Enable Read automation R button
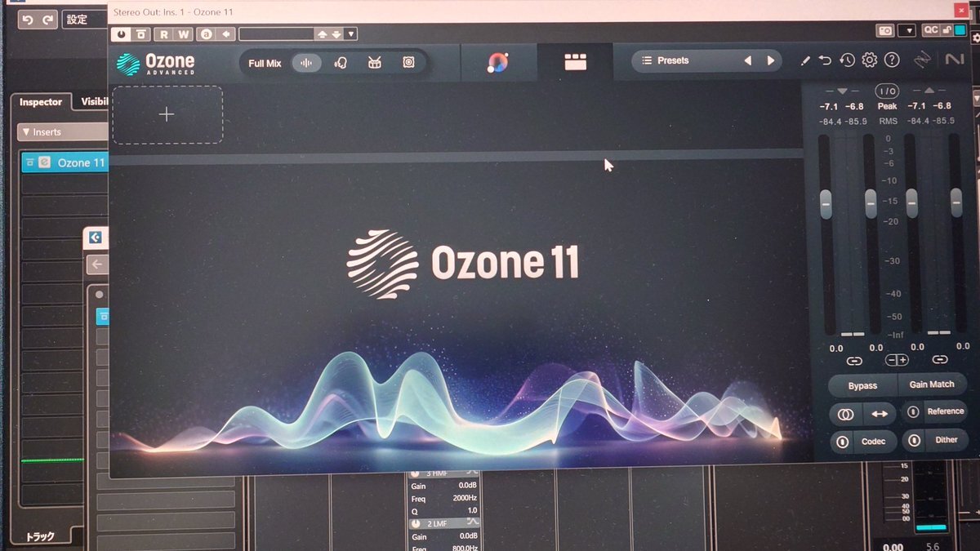The height and width of the screenshot is (551, 980). point(164,34)
